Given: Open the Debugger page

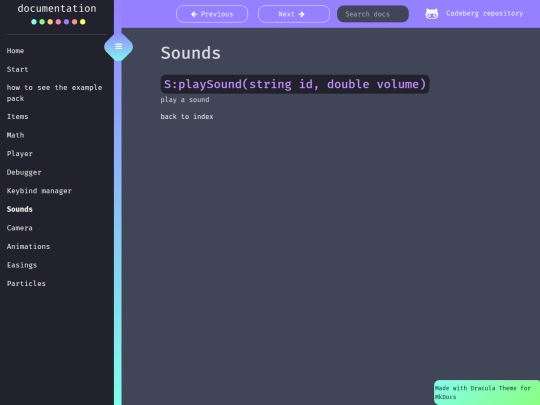Looking at the screenshot, I should click(24, 172).
